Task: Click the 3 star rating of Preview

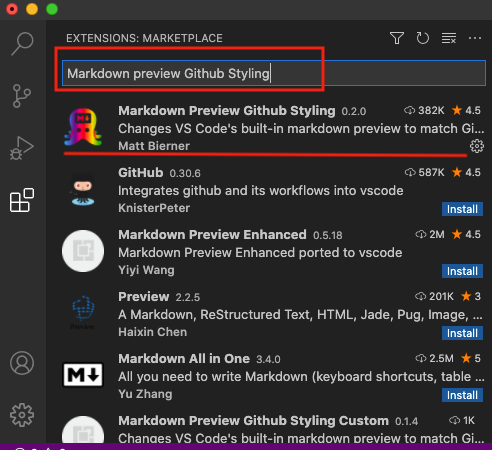Action: (471, 296)
